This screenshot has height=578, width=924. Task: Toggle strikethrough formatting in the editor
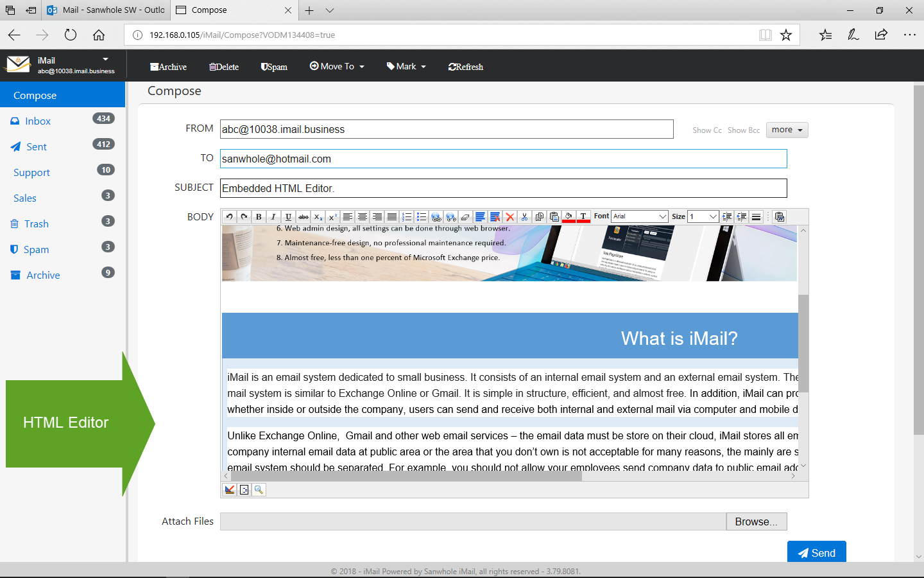(304, 216)
